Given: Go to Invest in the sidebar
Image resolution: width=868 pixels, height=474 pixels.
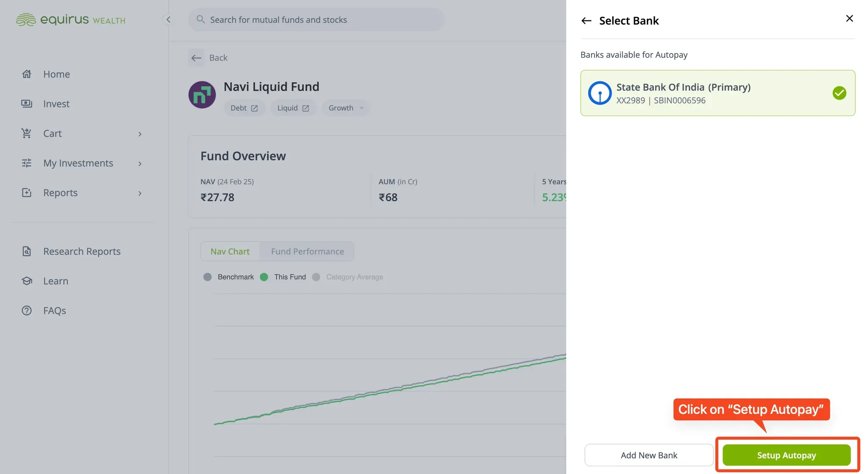Looking at the screenshot, I should [56, 104].
